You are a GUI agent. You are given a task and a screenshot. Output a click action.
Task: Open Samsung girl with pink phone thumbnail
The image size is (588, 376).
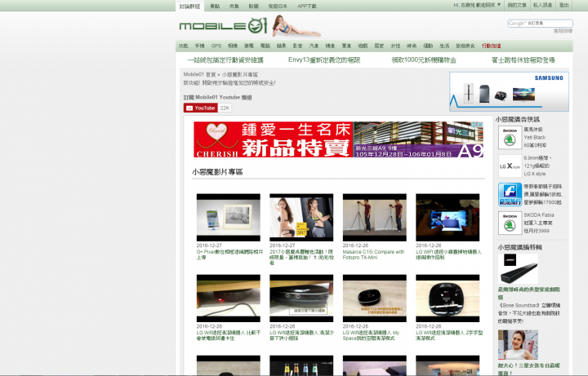tap(518, 345)
